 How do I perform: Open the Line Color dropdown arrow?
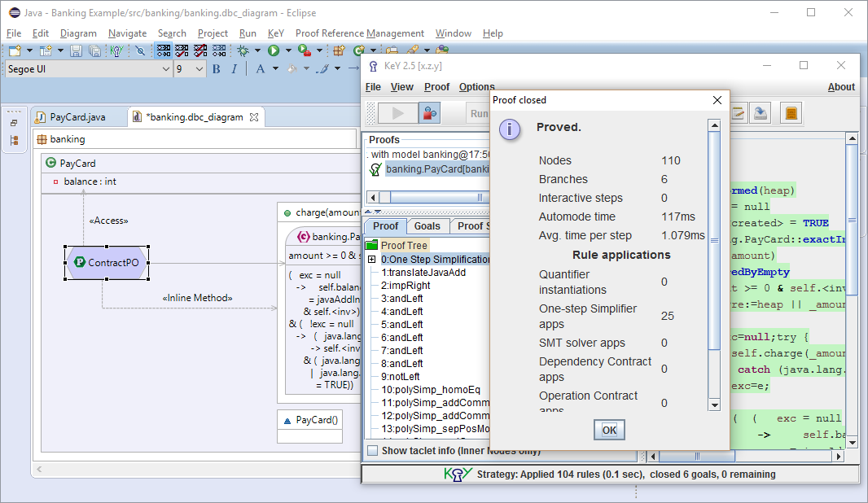tap(337, 69)
